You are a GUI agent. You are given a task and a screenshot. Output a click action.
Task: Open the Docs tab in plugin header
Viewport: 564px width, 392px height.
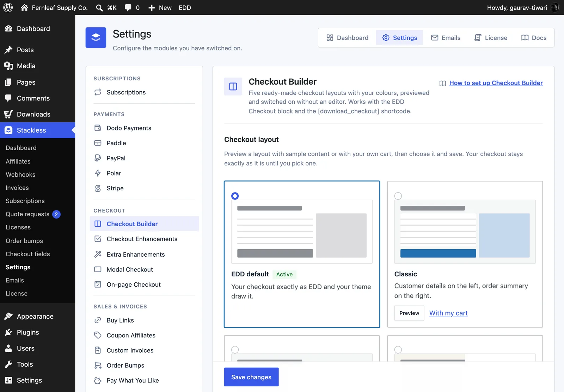pyautogui.click(x=534, y=38)
